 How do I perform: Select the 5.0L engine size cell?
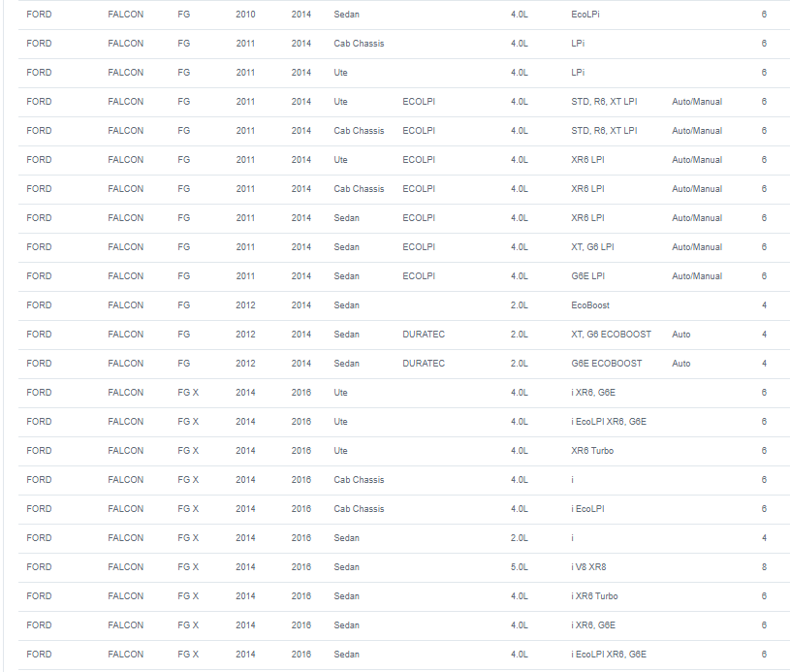click(519, 567)
